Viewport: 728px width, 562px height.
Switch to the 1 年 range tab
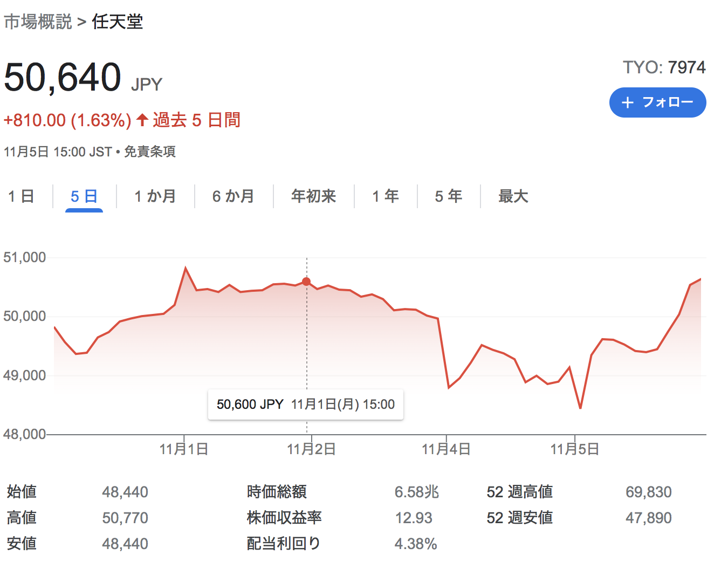point(386,196)
